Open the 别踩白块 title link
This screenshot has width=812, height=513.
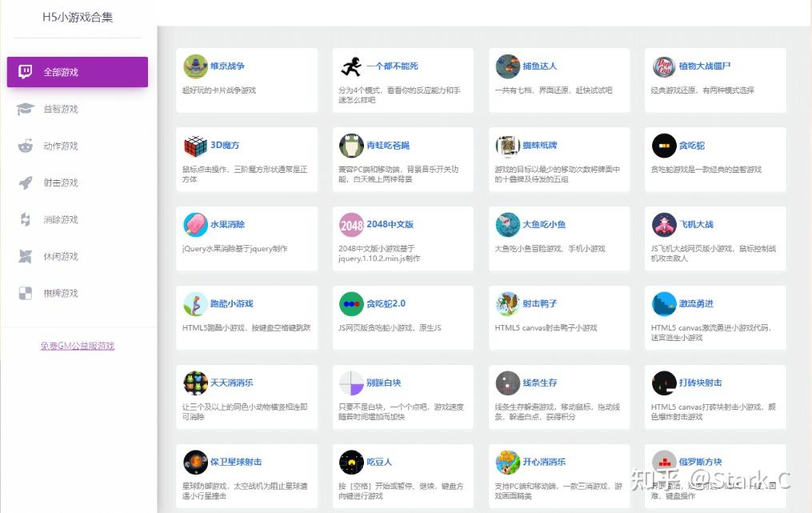coord(384,383)
